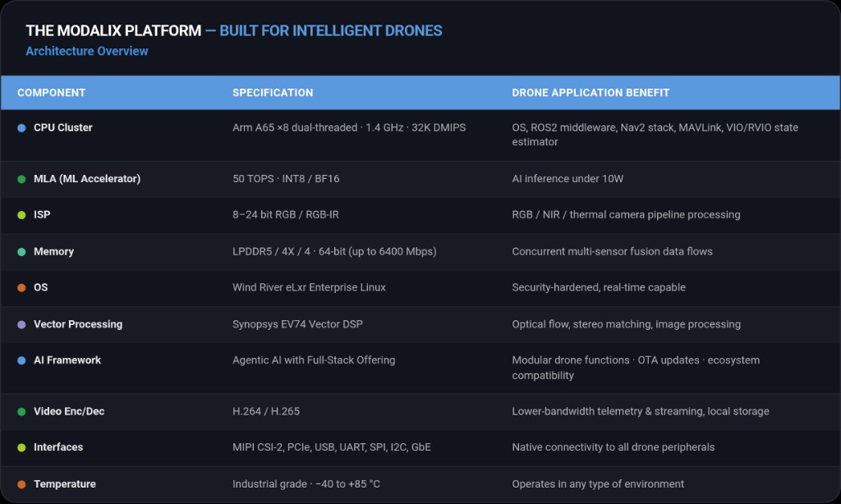Select the yellow-green dot beside Interfaces
The height and width of the screenshot is (504, 841).
(21, 447)
